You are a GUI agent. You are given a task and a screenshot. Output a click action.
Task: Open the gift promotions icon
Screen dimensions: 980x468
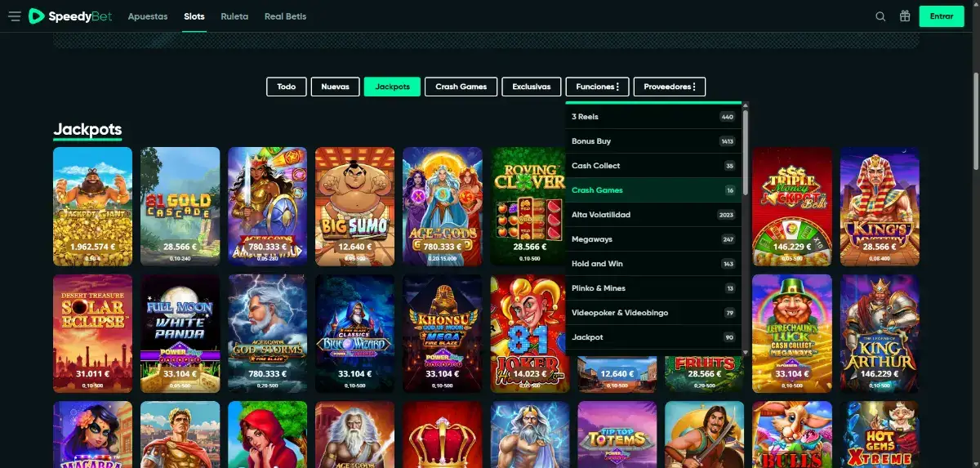point(905,16)
